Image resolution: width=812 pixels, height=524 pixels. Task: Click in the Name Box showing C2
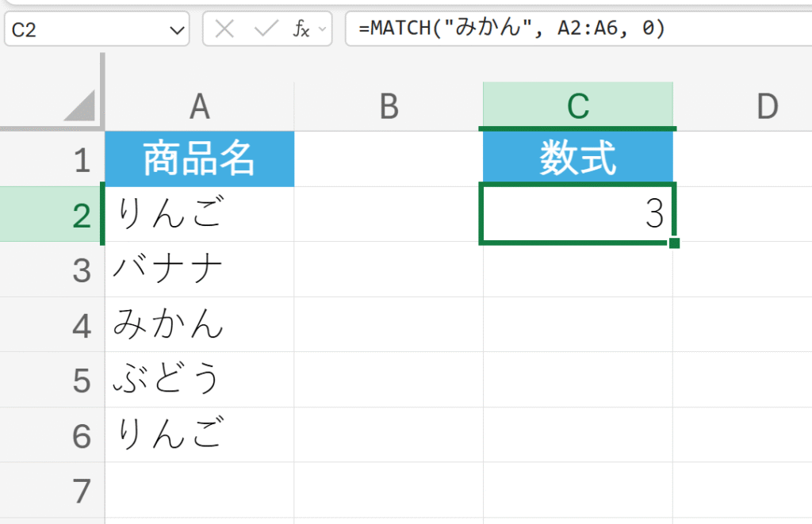tap(87, 31)
